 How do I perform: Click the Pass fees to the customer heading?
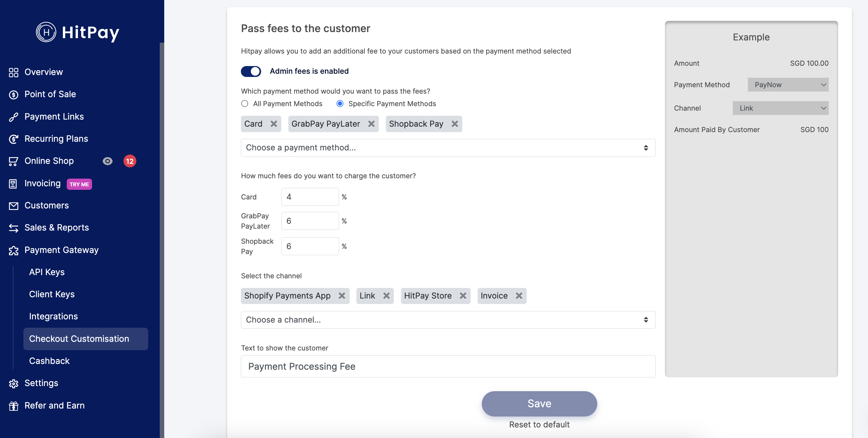point(305,28)
